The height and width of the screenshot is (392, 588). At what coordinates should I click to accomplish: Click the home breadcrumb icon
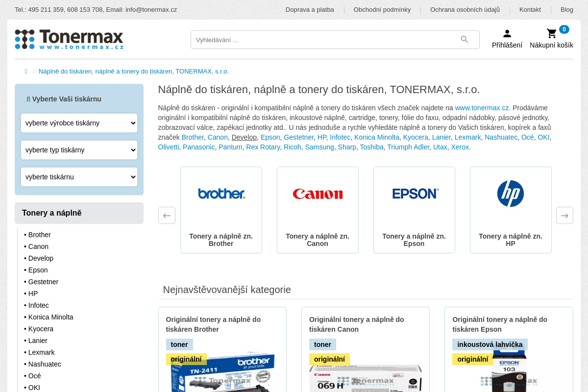pos(26,72)
